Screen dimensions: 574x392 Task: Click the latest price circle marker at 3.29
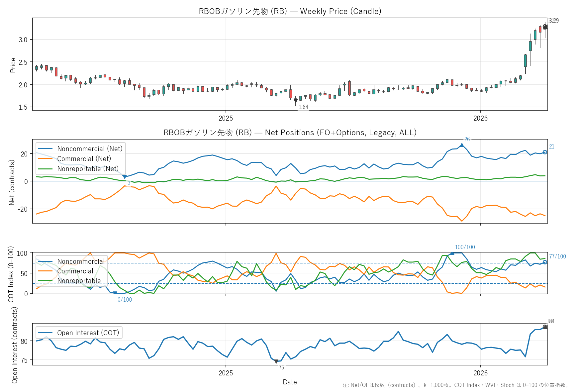click(x=545, y=27)
